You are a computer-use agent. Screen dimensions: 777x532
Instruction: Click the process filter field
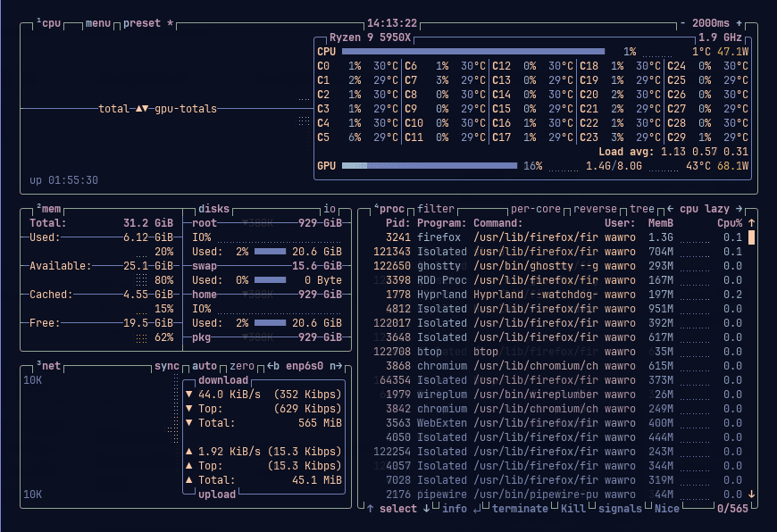click(436, 209)
